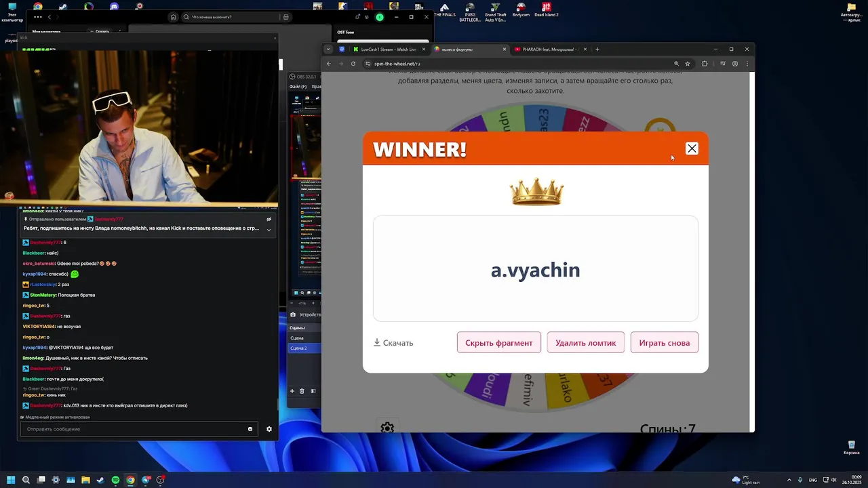868x488 pixels.
Task: Open the Файл menu in OBS
Action: click(298, 87)
